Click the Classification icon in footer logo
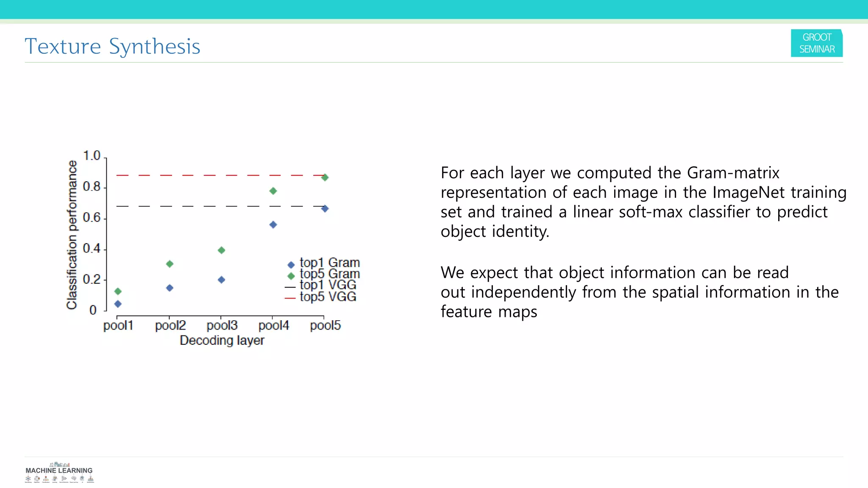The height and width of the screenshot is (488, 868). tap(46, 478)
